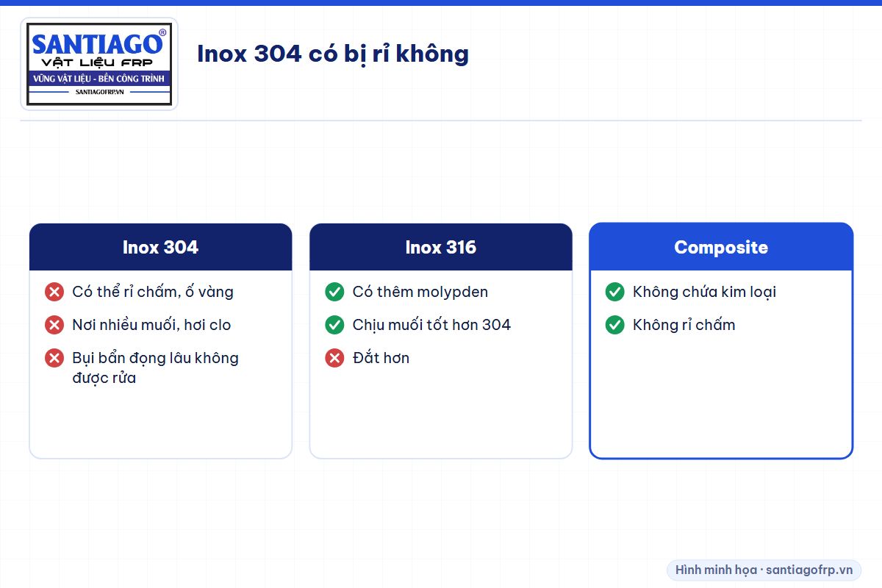Select the "Inox 316" card header
The image size is (882, 588).
pos(441,247)
